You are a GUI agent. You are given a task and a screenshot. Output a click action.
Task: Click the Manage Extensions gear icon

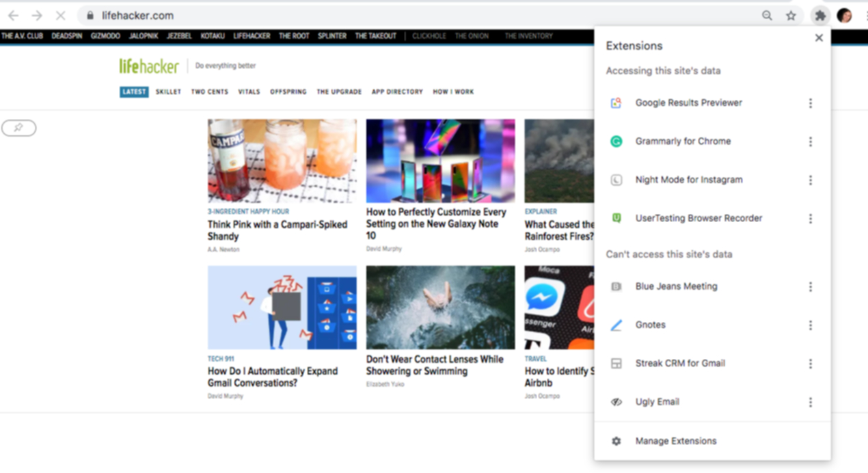coord(616,441)
